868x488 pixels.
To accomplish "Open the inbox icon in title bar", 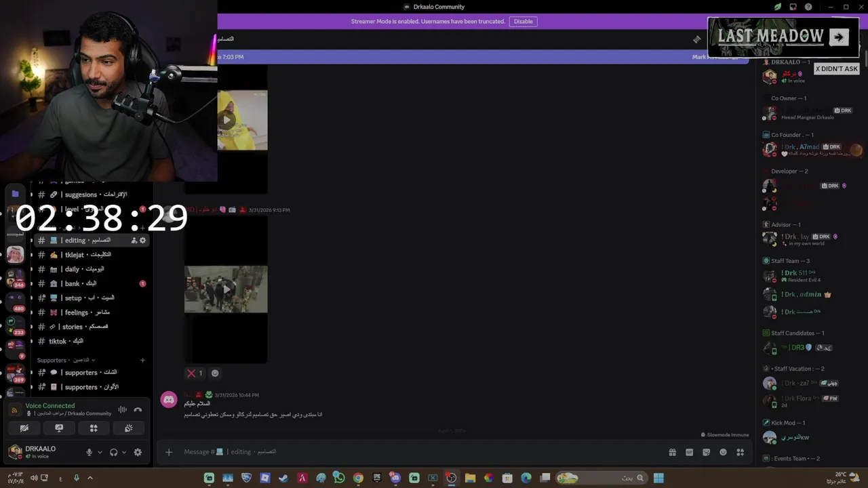I will point(793,7).
